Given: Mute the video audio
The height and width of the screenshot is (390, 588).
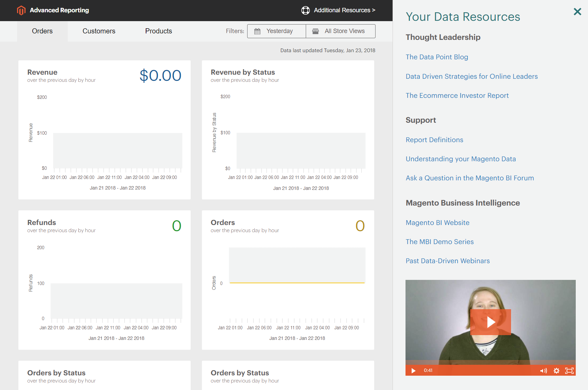Looking at the screenshot, I should tap(543, 371).
